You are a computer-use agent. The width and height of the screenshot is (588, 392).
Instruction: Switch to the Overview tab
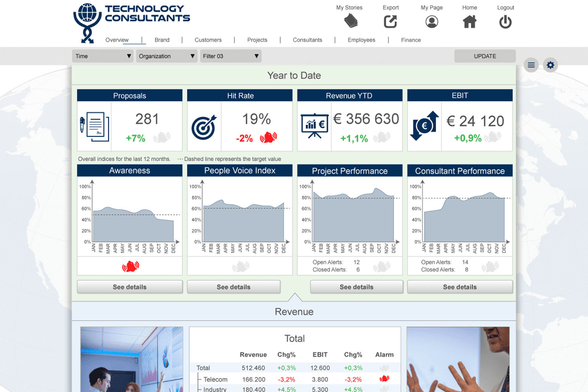pyautogui.click(x=117, y=40)
